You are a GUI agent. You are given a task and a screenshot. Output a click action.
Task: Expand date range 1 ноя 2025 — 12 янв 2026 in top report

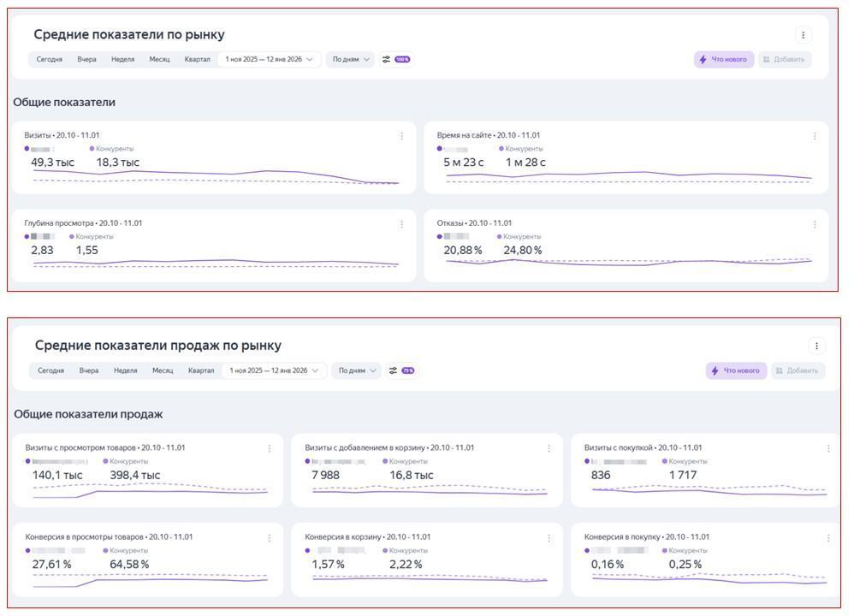click(x=270, y=60)
